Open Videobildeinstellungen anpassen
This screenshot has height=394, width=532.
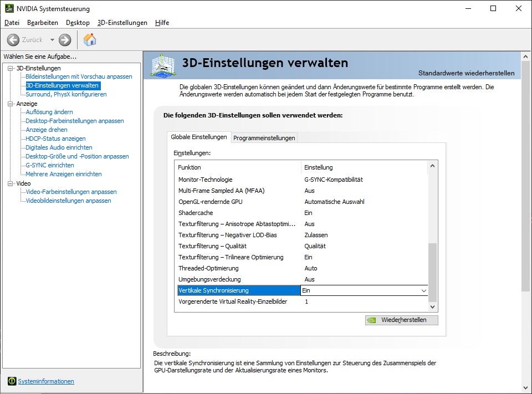(69, 201)
